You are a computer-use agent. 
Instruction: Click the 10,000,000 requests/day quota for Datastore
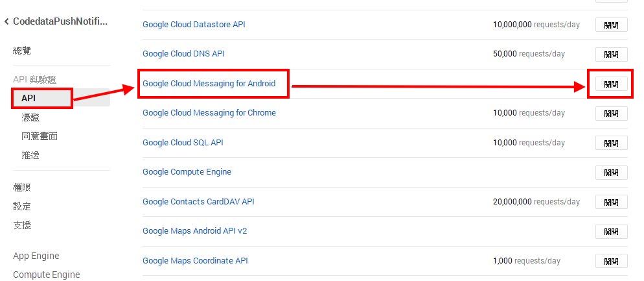536,24
